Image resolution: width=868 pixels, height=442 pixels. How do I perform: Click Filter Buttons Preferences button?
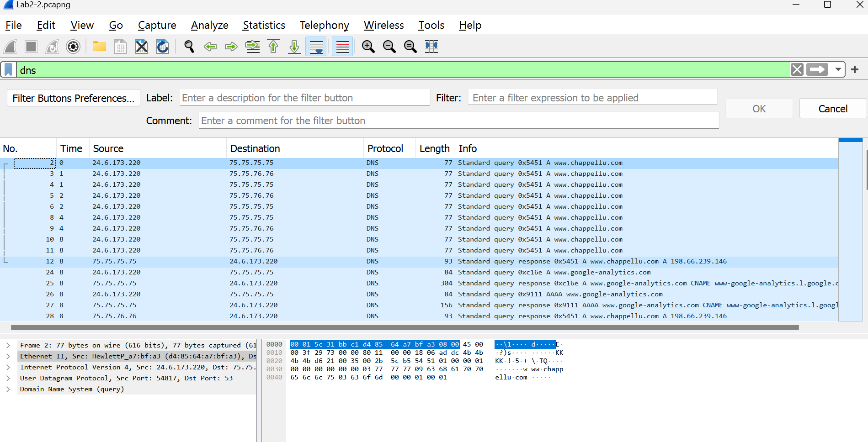(74, 98)
